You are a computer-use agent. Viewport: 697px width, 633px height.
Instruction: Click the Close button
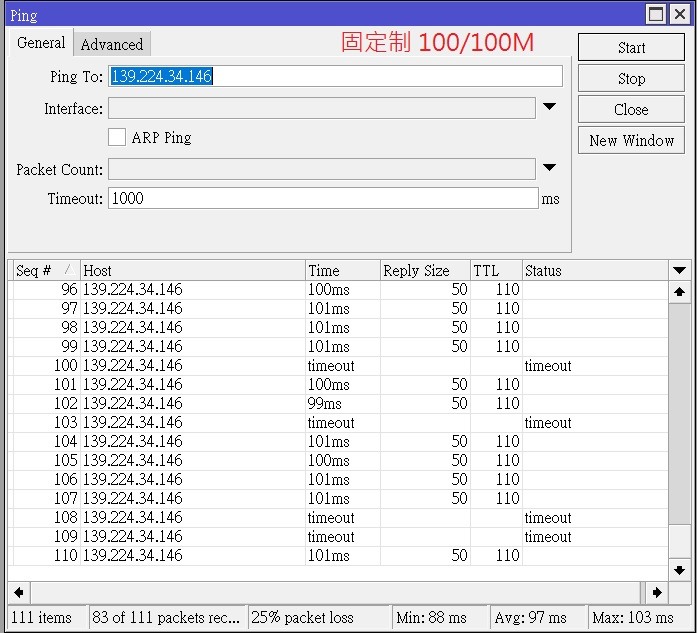[631, 109]
